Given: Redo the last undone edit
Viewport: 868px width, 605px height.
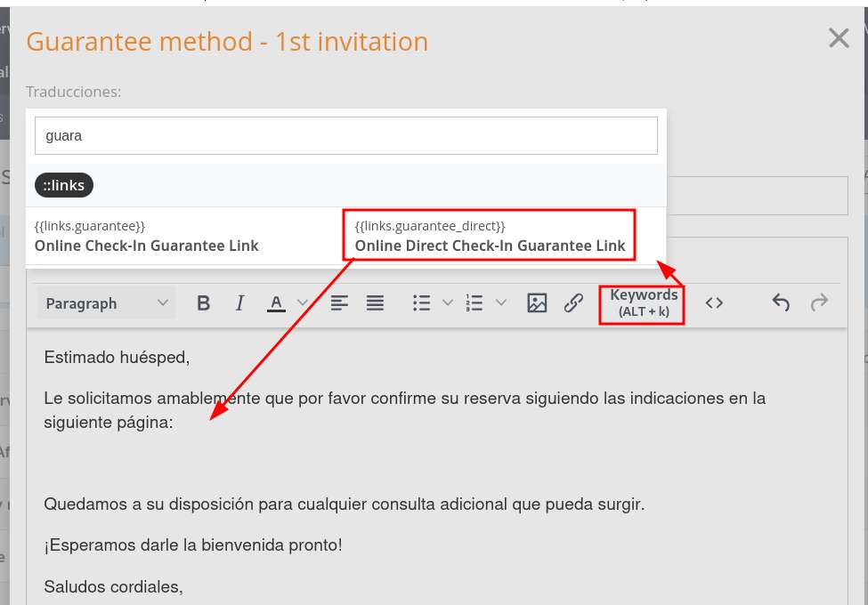Looking at the screenshot, I should (x=818, y=303).
